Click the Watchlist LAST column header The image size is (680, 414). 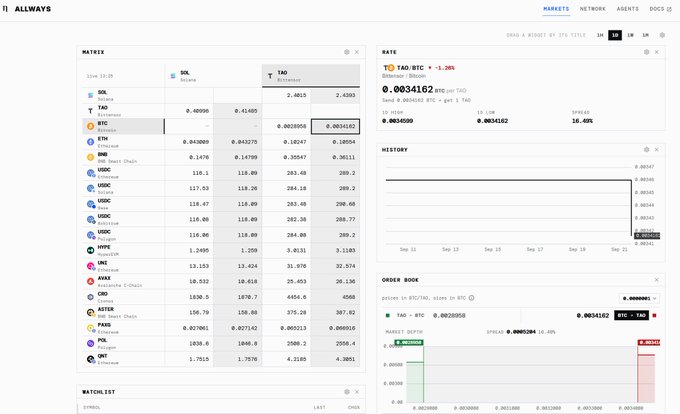click(x=320, y=407)
